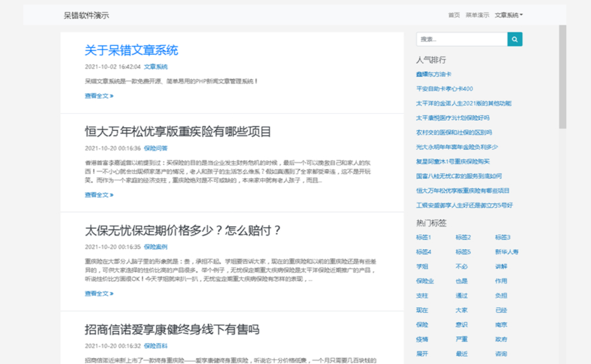Select the 负担 tag
This screenshot has width=591, height=364.
coord(501,296)
